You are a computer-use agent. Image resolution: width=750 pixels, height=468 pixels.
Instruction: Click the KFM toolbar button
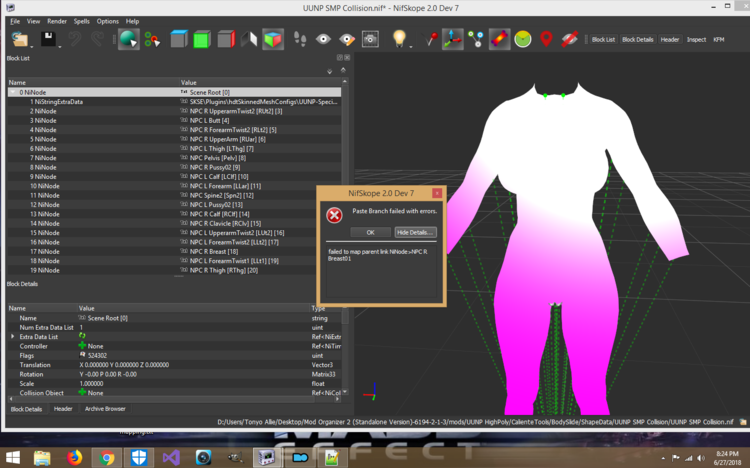pos(719,39)
